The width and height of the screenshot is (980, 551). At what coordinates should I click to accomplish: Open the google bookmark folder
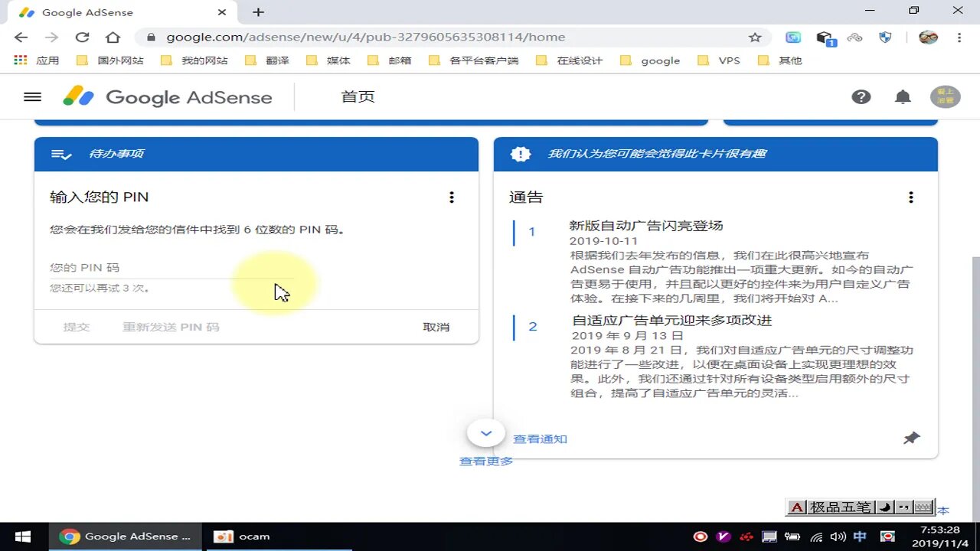click(649, 60)
